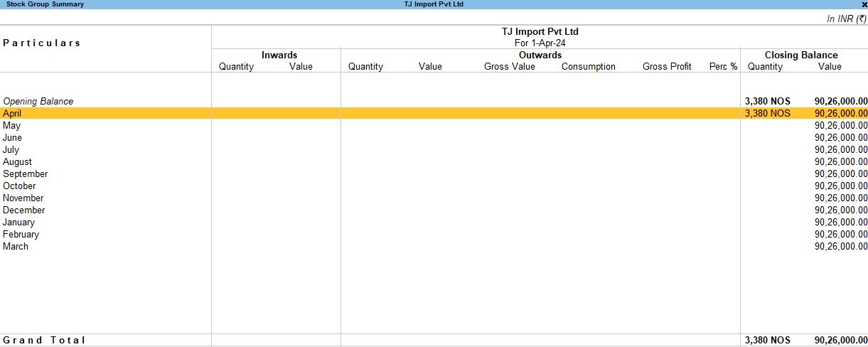
Task: Select the November row
Action: (x=434, y=198)
